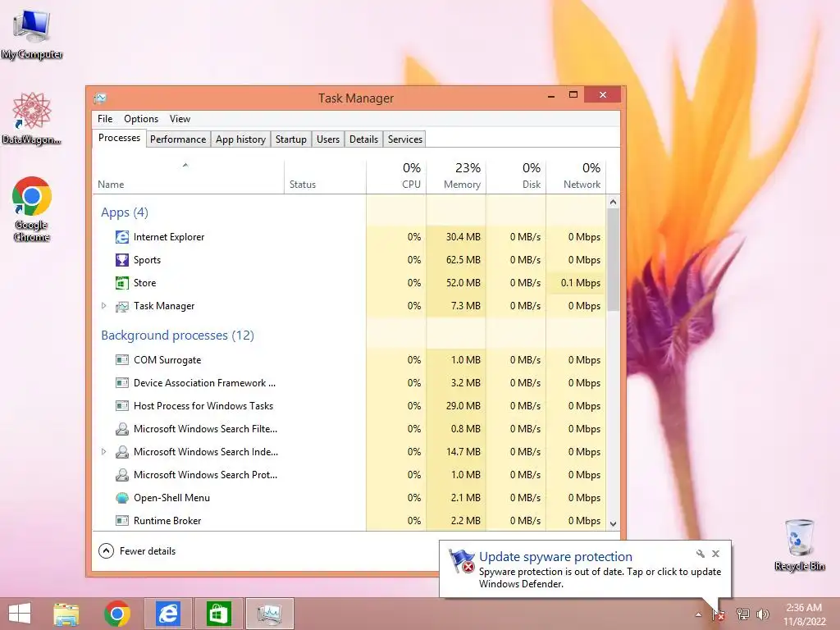Select the 'Apps (4)' group header
The width and height of the screenshot is (840, 630).
click(x=125, y=212)
